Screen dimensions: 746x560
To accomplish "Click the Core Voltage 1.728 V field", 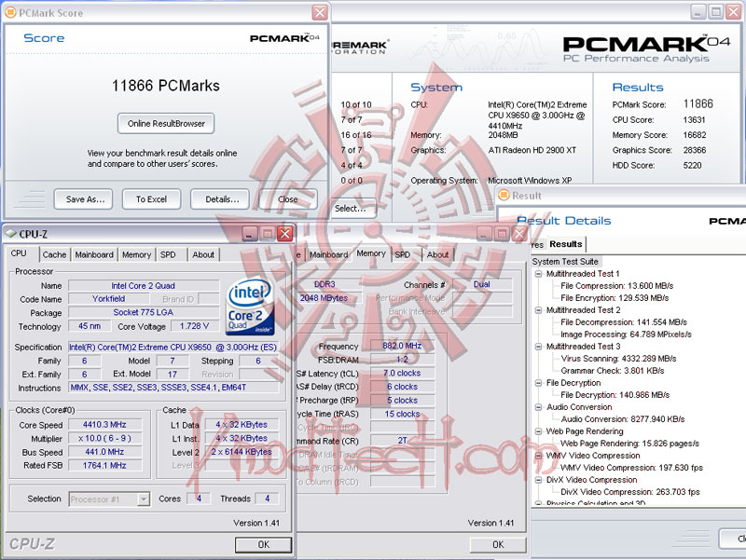I will pos(194,326).
